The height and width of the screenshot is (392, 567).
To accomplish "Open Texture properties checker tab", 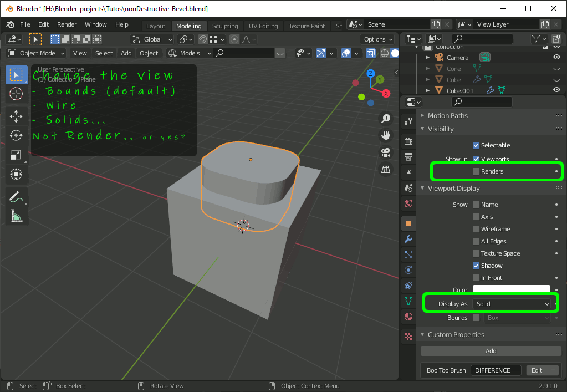I will click(408, 337).
